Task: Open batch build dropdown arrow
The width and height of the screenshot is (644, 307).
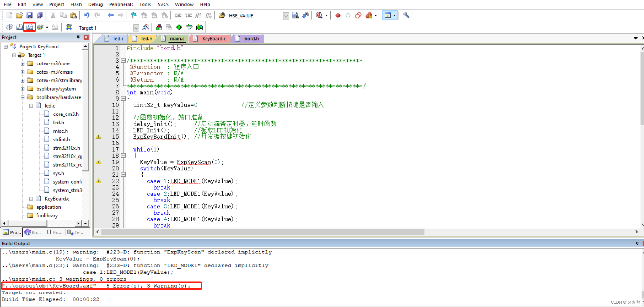Action: (x=47, y=27)
